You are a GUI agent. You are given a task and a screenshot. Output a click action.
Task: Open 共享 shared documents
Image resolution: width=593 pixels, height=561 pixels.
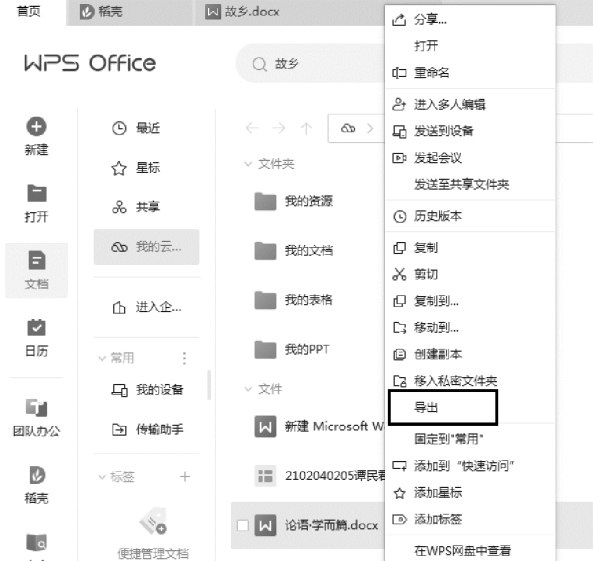136,207
